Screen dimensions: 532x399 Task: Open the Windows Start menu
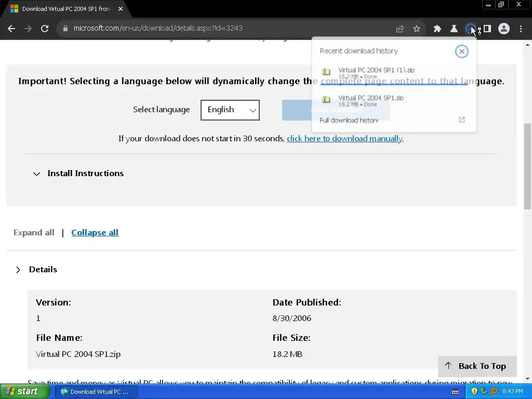[24, 392]
